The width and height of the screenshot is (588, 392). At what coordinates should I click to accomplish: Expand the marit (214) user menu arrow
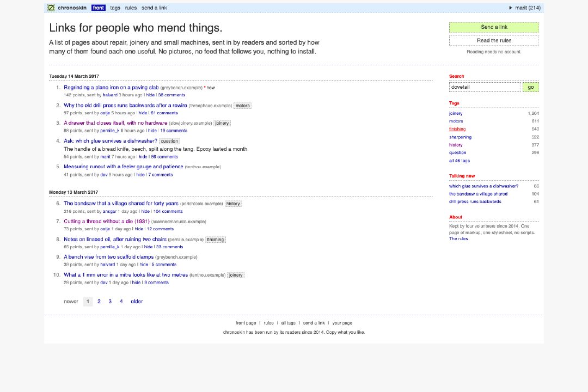coord(511,8)
